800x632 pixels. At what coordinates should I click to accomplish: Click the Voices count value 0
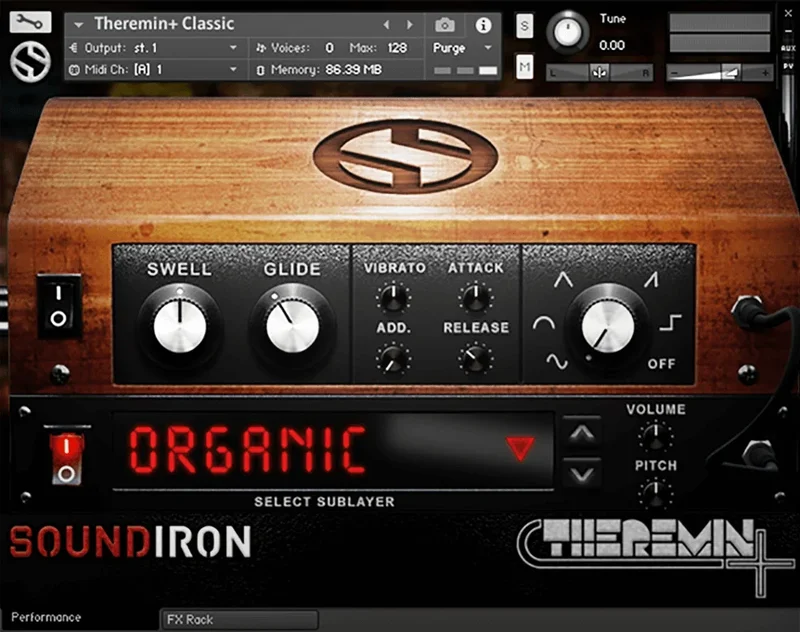click(x=329, y=48)
